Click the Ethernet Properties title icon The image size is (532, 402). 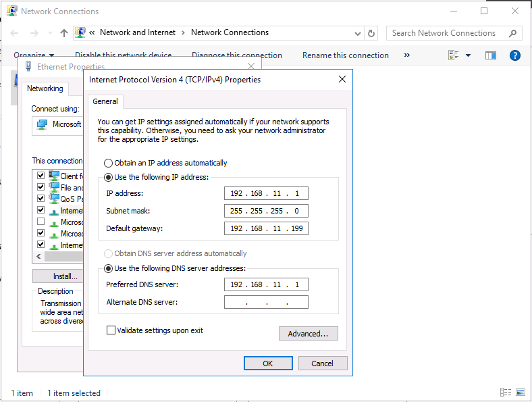click(x=28, y=66)
